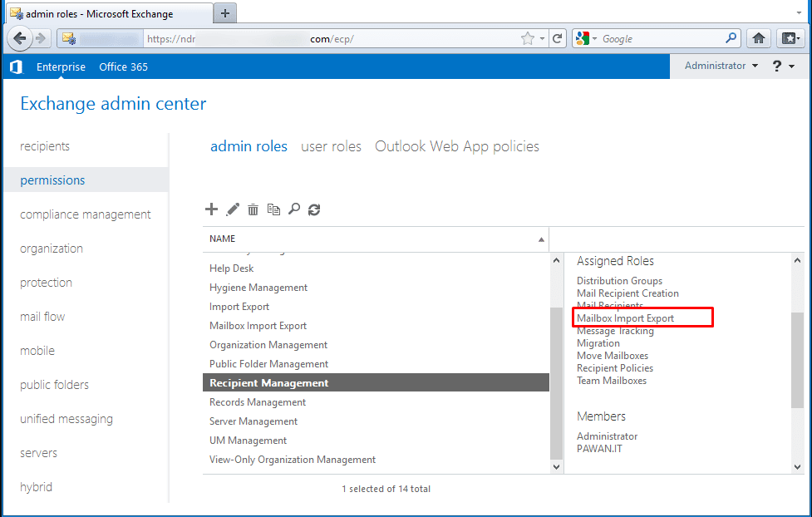Select the Server Management role group
This screenshot has height=517, width=812.
coord(376,421)
